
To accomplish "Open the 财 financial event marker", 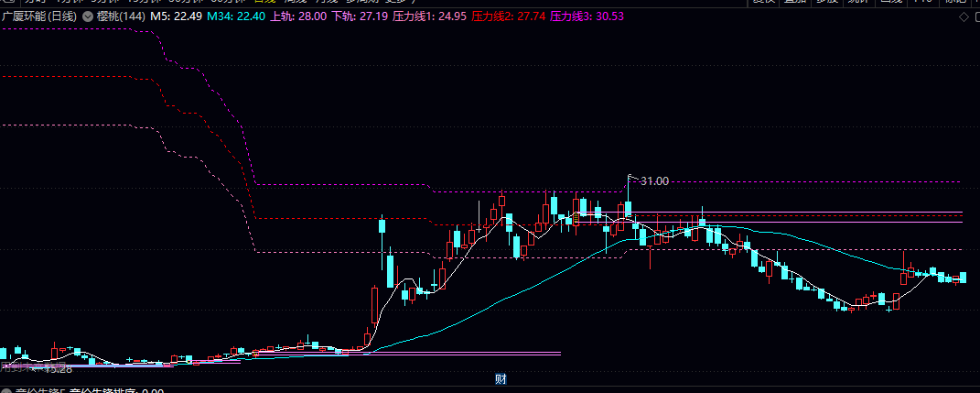I will 500,378.
